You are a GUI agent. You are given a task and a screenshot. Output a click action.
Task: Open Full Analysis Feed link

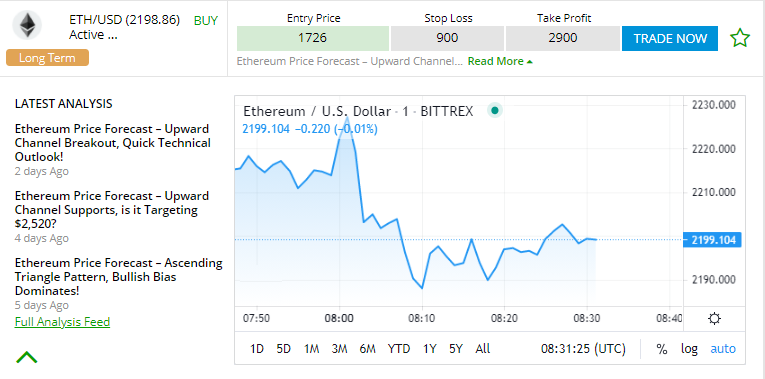(x=62, y=322)
